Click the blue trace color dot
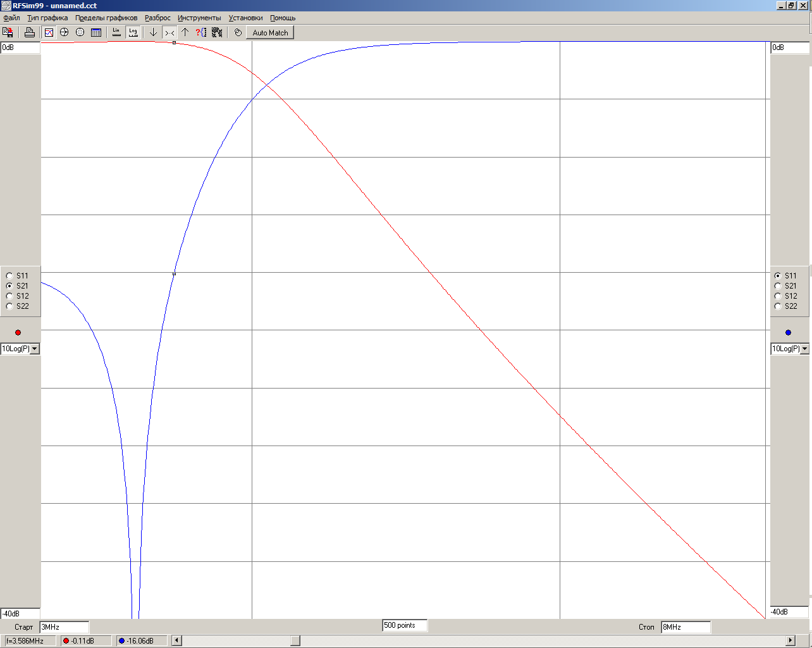 788,333
